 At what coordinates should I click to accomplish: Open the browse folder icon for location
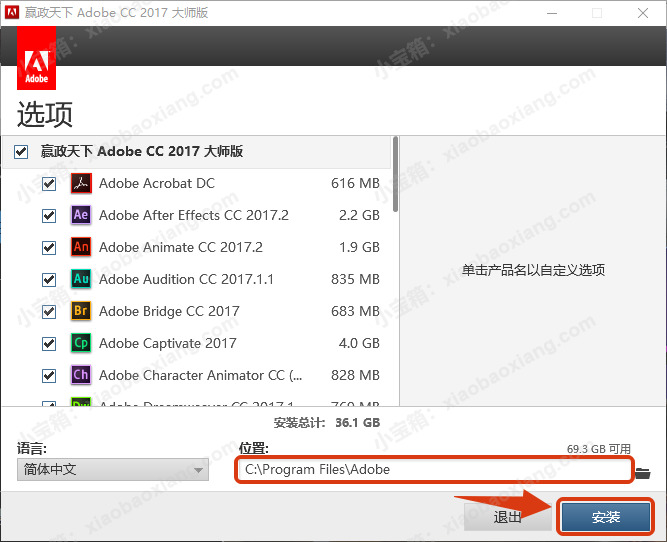(643, 471)
